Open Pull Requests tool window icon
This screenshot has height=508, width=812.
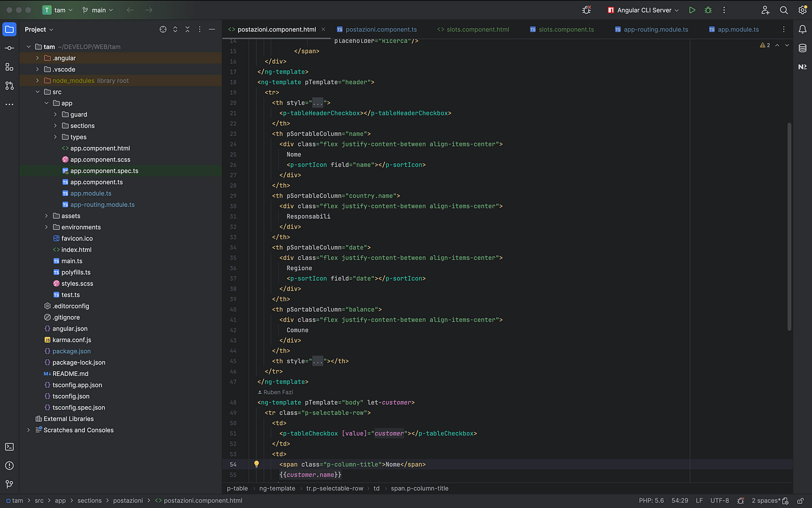coord(9,85)
